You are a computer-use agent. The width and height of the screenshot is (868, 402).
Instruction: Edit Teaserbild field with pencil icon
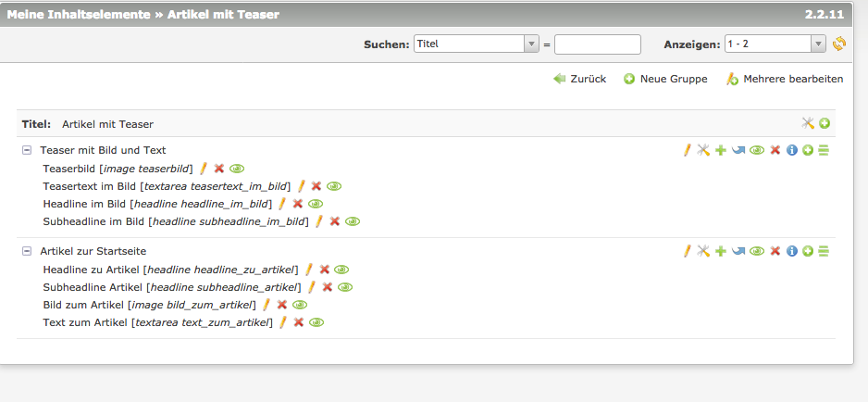click(204, 169)
